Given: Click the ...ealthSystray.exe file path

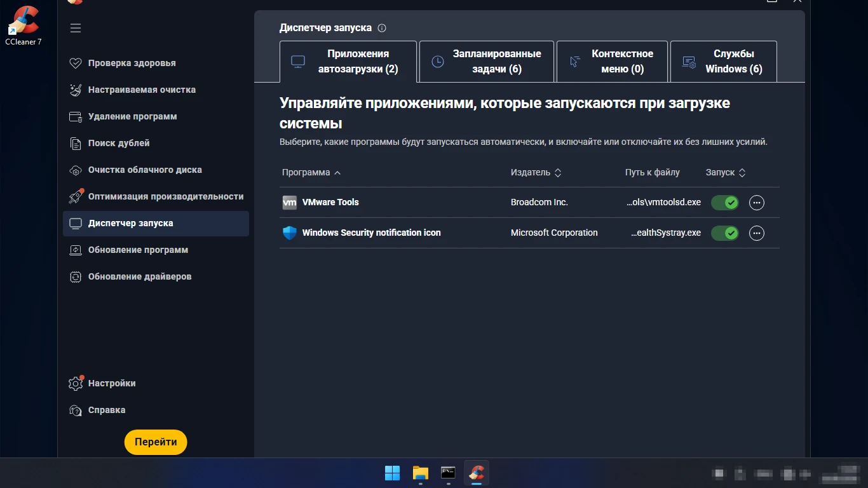Looking at the screenshot, I should click(666, 233).
